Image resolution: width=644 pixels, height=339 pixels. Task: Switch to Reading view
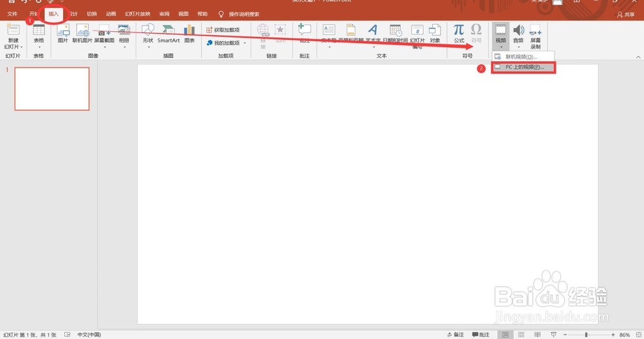(537, 334)
